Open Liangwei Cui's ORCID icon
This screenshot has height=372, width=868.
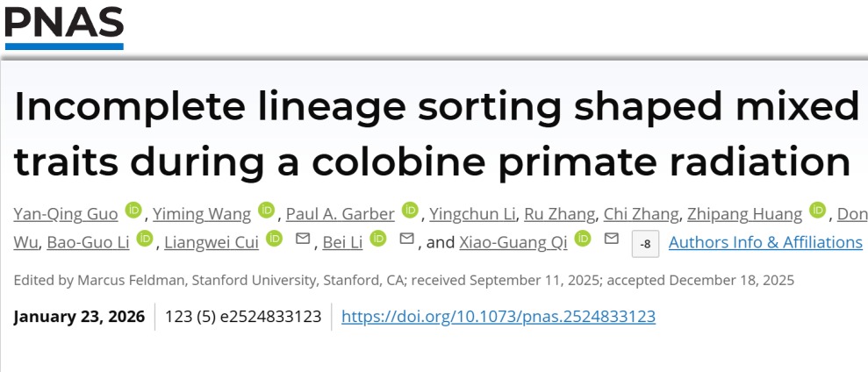point(274,240)
